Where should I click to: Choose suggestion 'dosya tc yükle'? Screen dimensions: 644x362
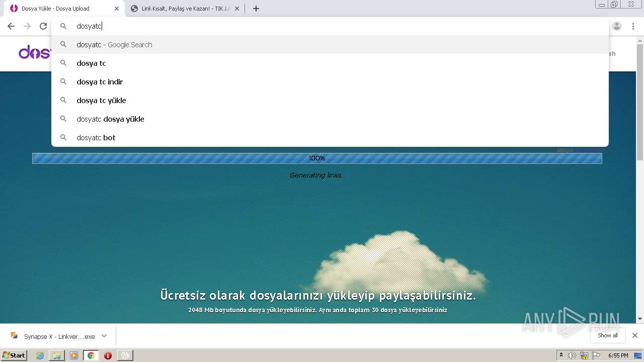tap(330, 101)
